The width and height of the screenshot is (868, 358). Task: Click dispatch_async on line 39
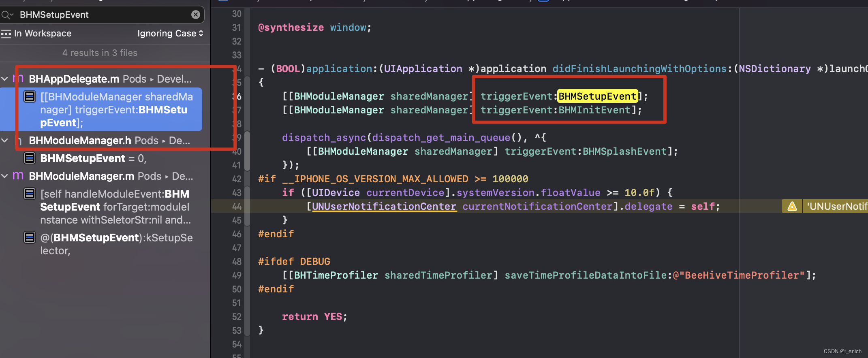click(x=324, y=138)
